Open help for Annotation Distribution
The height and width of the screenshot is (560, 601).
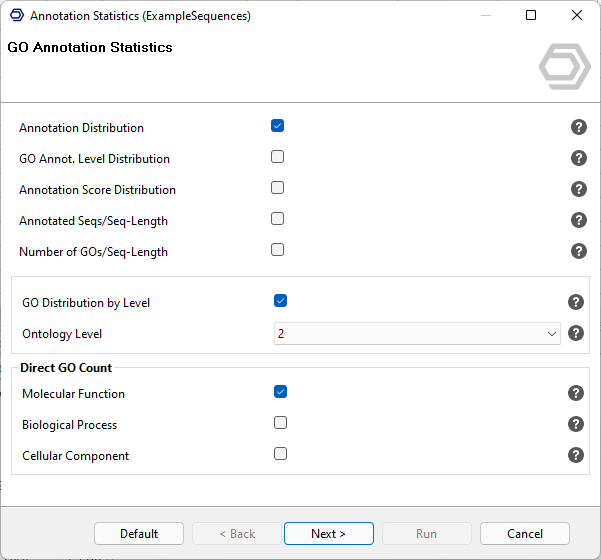tap(578, 127)
